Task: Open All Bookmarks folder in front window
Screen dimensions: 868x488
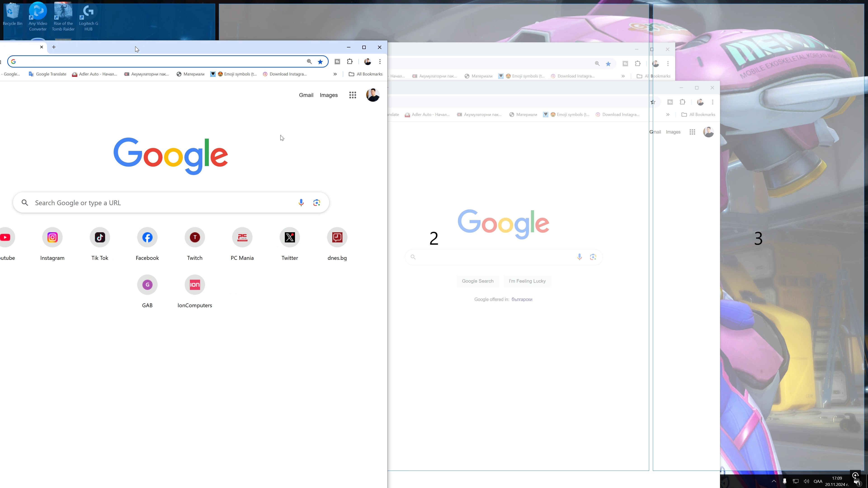Action: click(366, 74)
